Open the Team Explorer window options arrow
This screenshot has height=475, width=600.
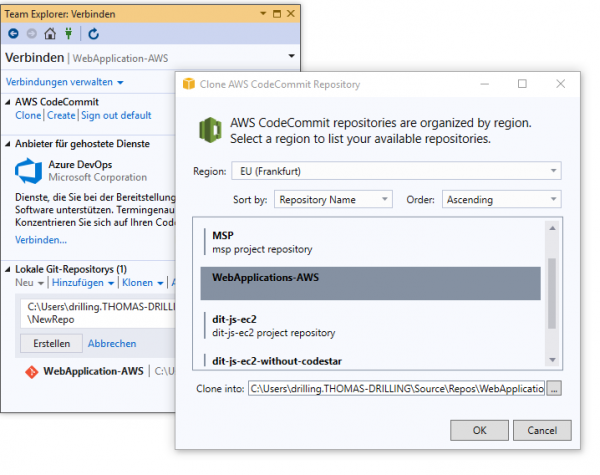coord(263,13)
